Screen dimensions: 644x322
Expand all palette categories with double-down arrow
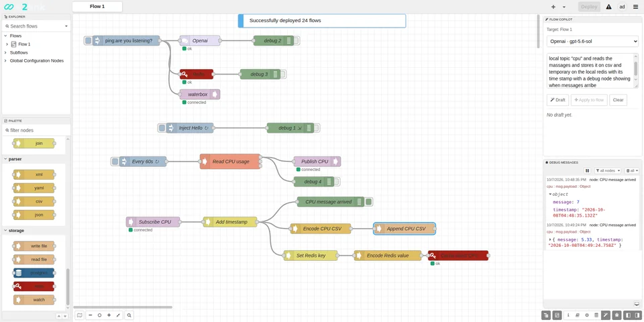(x=64, y=316)
